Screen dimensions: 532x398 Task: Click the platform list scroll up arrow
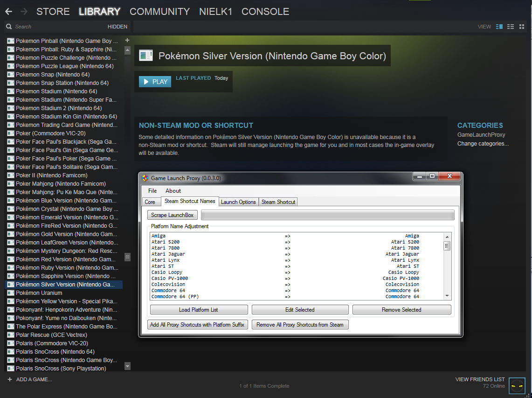tap(447, 237)
